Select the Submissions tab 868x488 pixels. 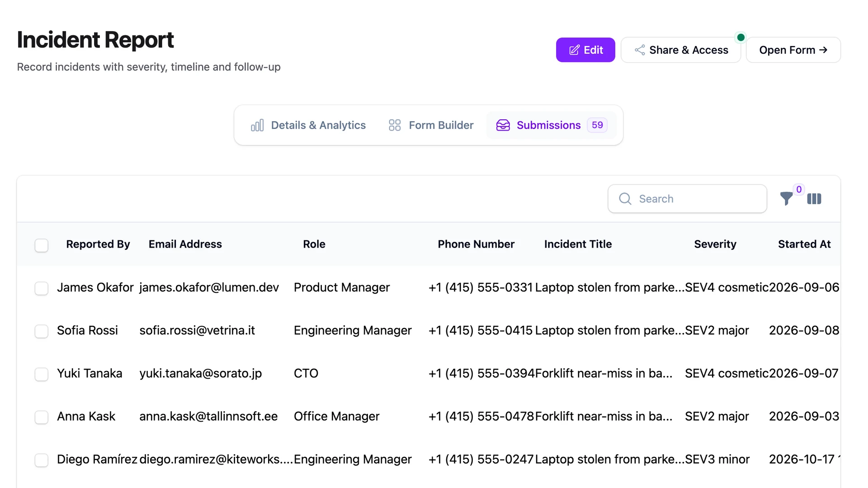[x=552, y=125]
